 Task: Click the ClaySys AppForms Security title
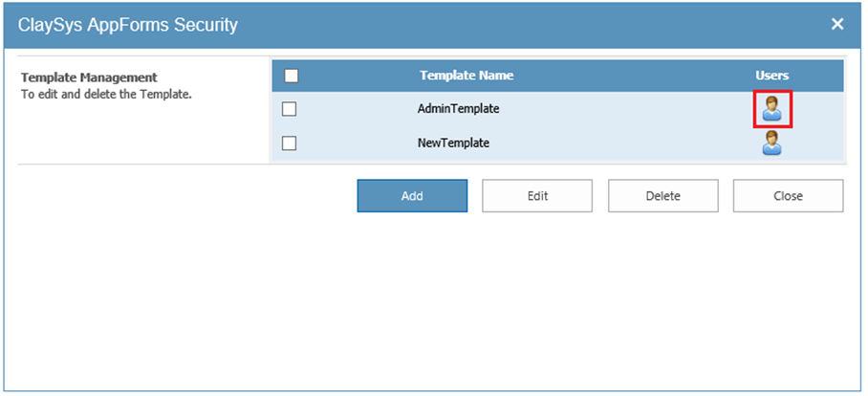(x=128, y=25)
